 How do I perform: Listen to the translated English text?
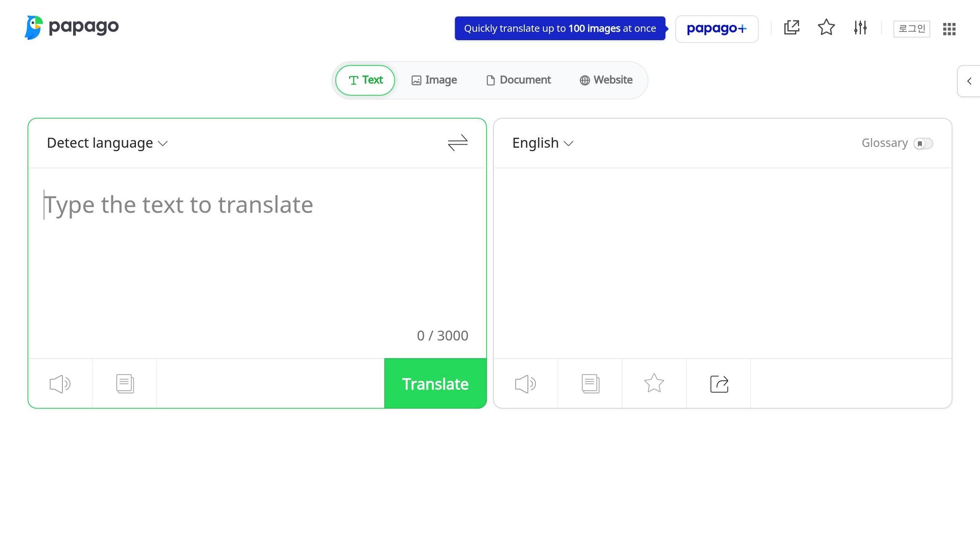pos(525,383)
